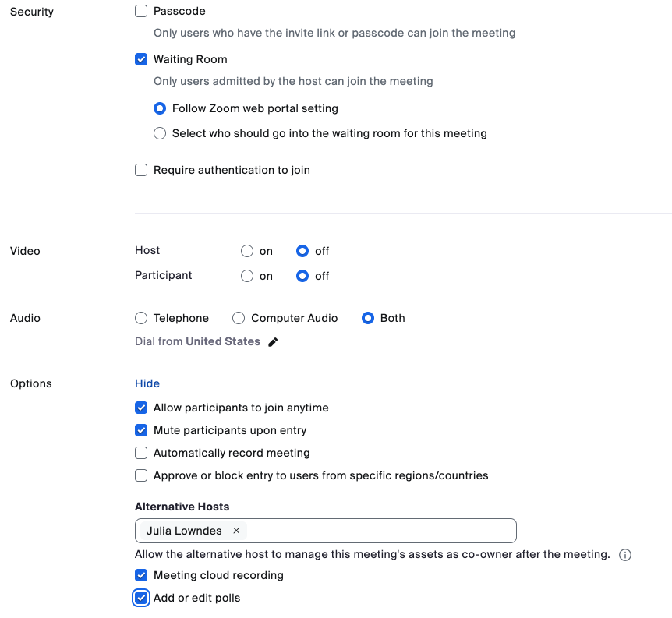This screenshot has height=618, width=672.
Task: Edit the dial-in country selection
Action: [x=273, y=341]
